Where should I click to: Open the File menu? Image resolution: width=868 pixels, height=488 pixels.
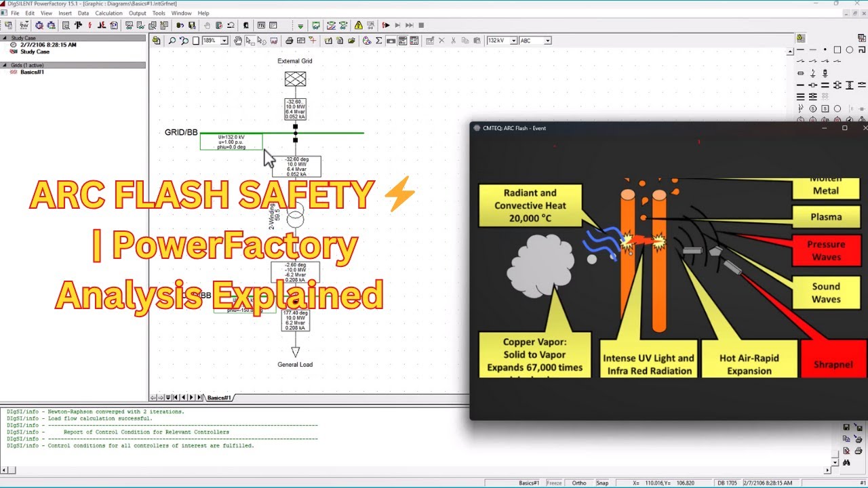tap(15, 13)
